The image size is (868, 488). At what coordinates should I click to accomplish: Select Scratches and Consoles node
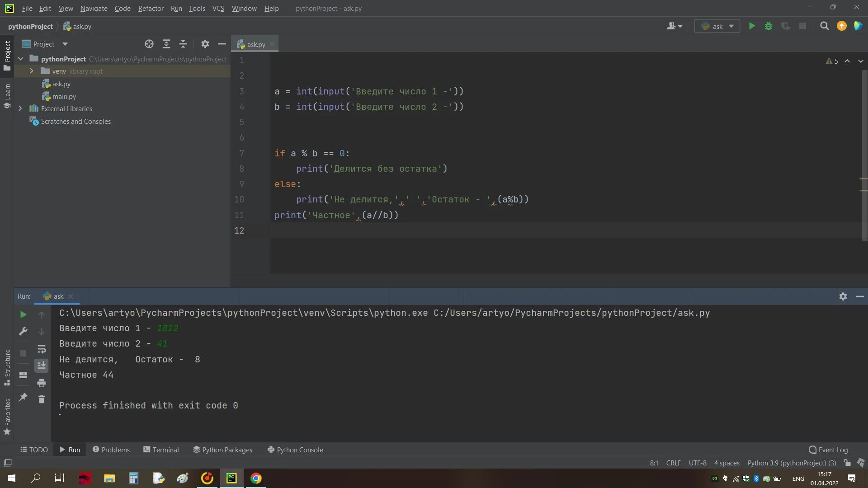[x=70, y=121]
